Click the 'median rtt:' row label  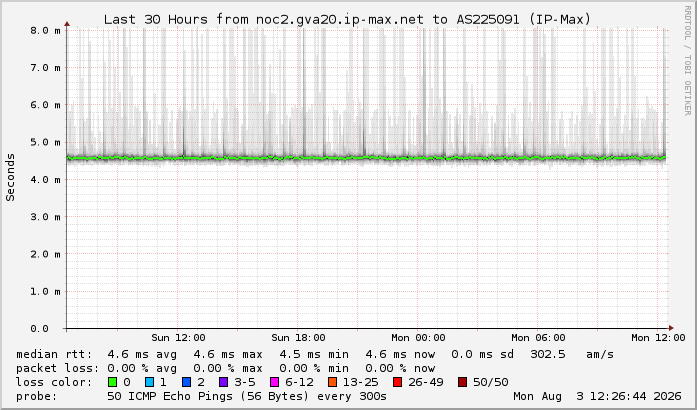[x=54, y=354]
